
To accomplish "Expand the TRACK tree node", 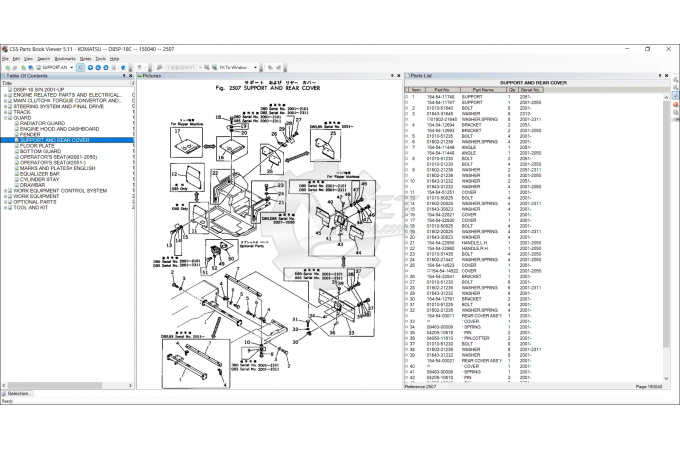I will 5,112.
